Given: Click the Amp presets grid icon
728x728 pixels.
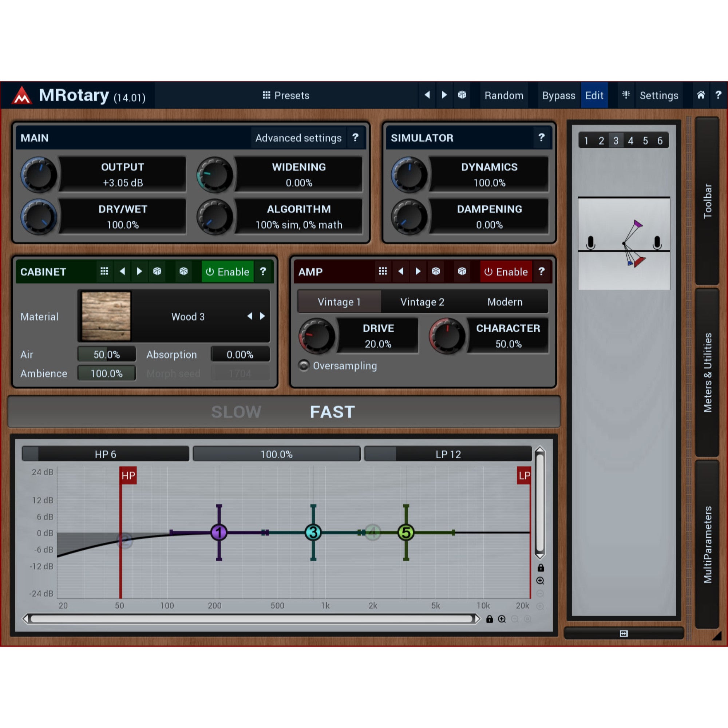Looking at the screenshot, I should pos(383,271).
